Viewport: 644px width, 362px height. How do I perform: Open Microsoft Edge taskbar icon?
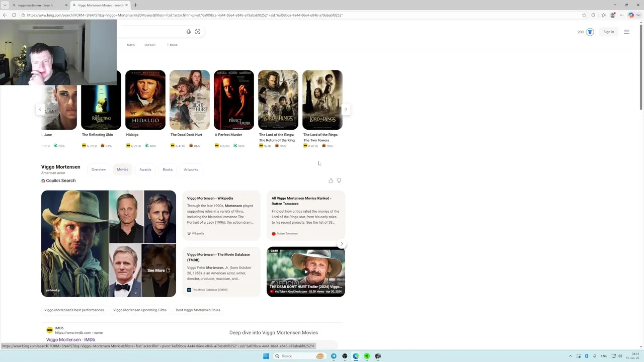356,356
